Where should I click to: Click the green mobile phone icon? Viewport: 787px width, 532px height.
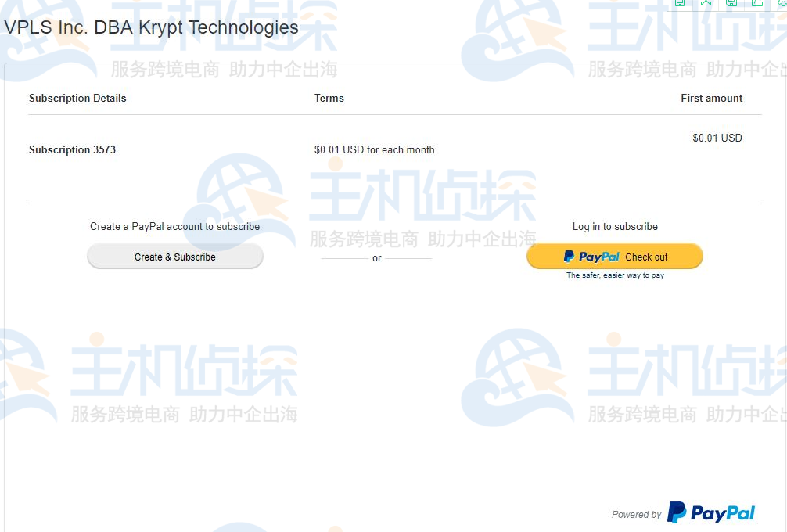point(680,2)
